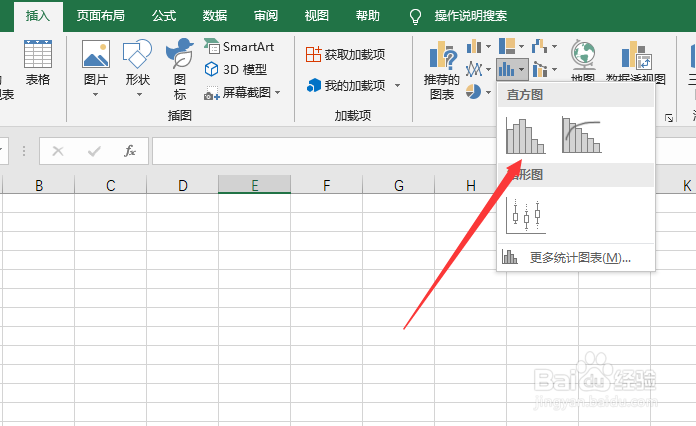
Task: Click the fx insert function icon
Action: pos(130,151)
